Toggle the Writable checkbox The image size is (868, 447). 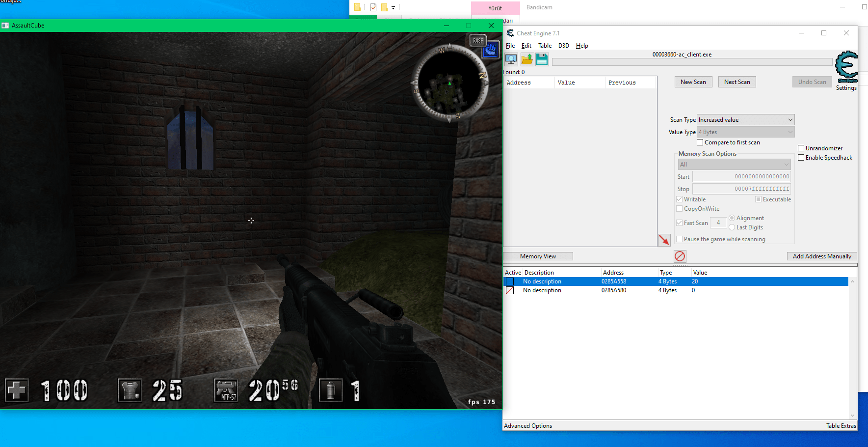point(680,199)
